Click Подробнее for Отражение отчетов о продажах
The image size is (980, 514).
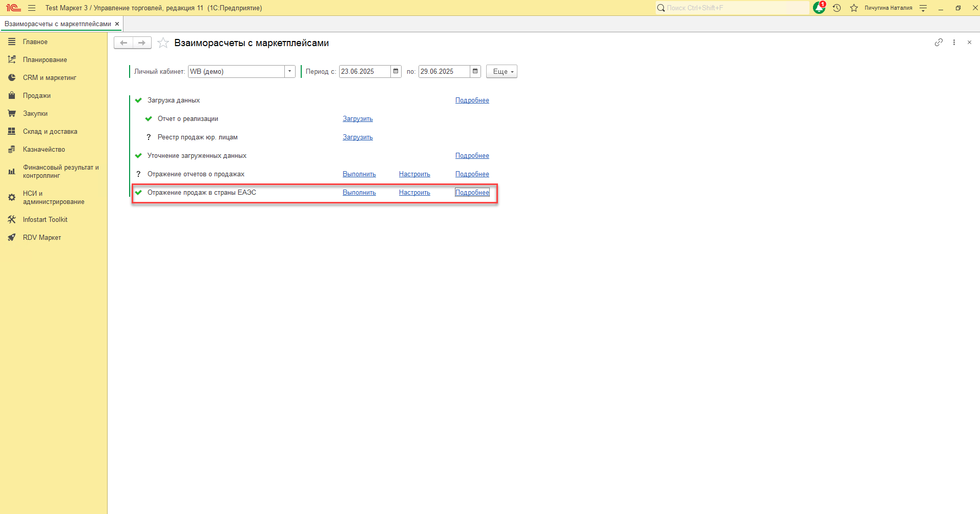coord(472,174)
